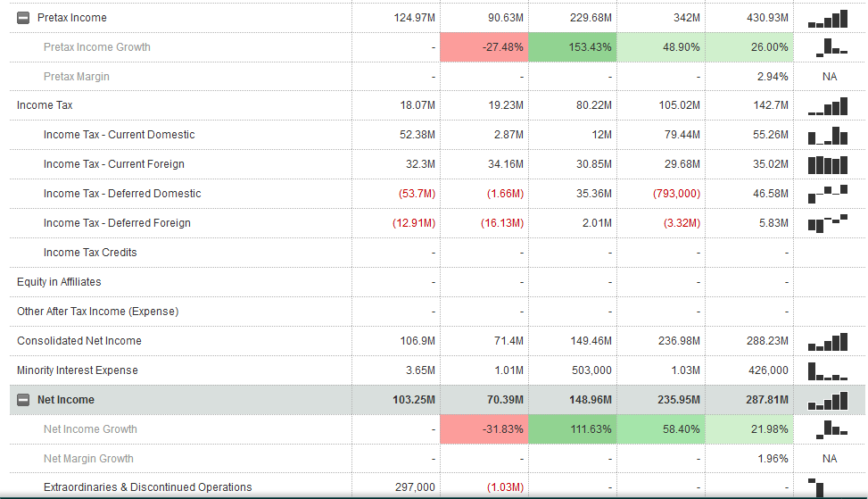Select the Other After Tax Income (Expense) row

97,312
